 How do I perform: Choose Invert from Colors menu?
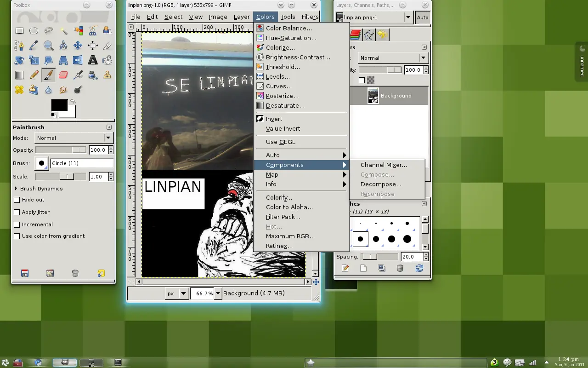(301, 119)
